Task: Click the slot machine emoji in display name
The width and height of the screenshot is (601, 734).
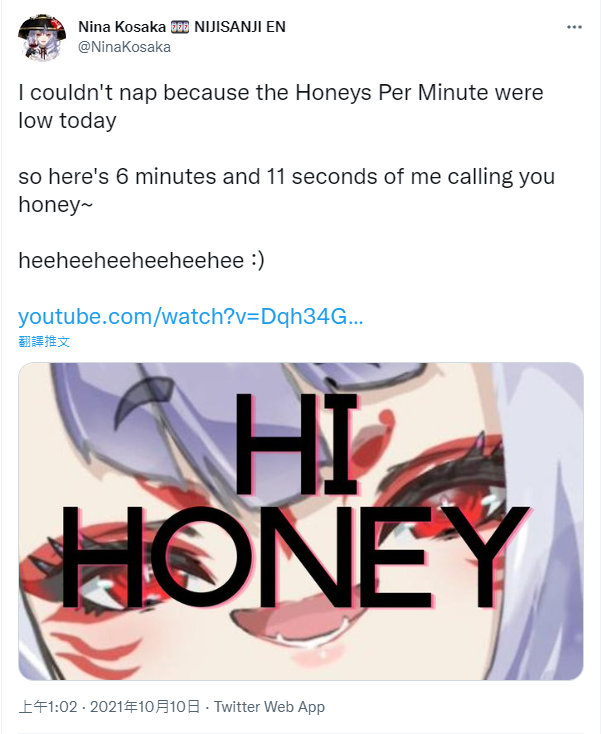Action: (x=180, y=27)
